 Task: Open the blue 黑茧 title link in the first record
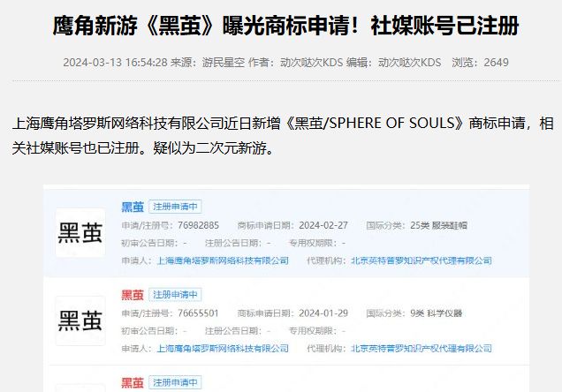click(x=133, y=207)
